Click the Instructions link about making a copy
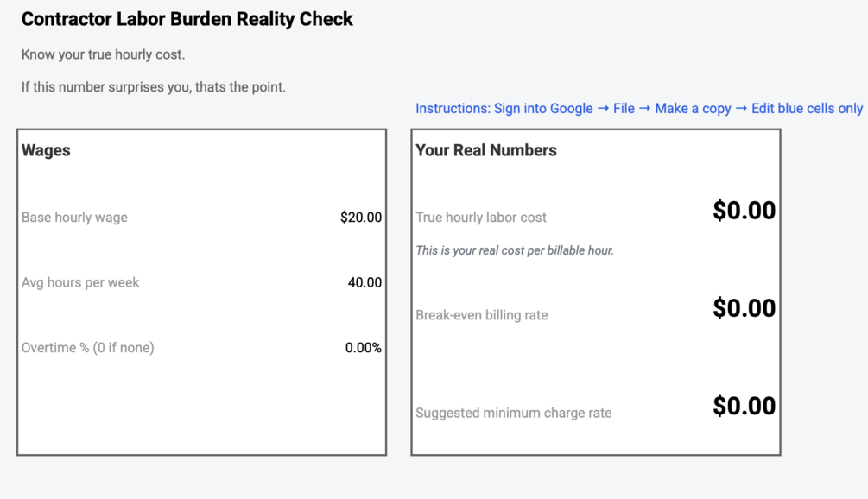This screenshot has height=499, width=868. tap(638, 109)
